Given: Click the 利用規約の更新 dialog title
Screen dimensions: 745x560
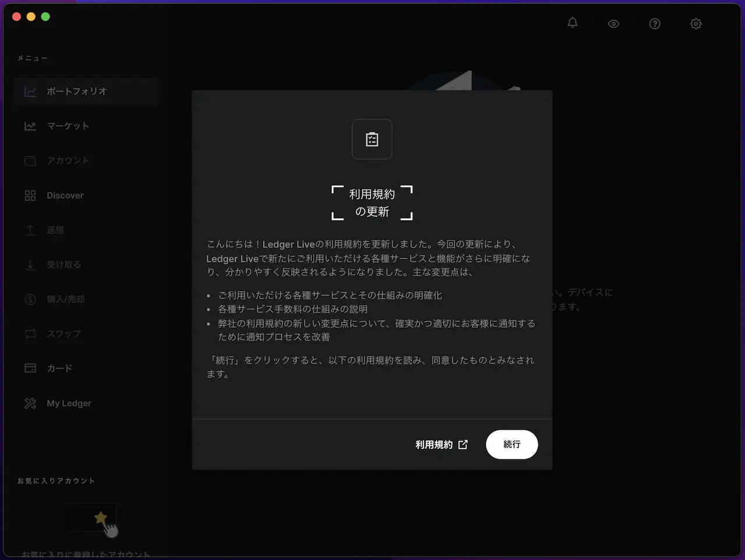Looking at the screenshot, I should point(372,203).
